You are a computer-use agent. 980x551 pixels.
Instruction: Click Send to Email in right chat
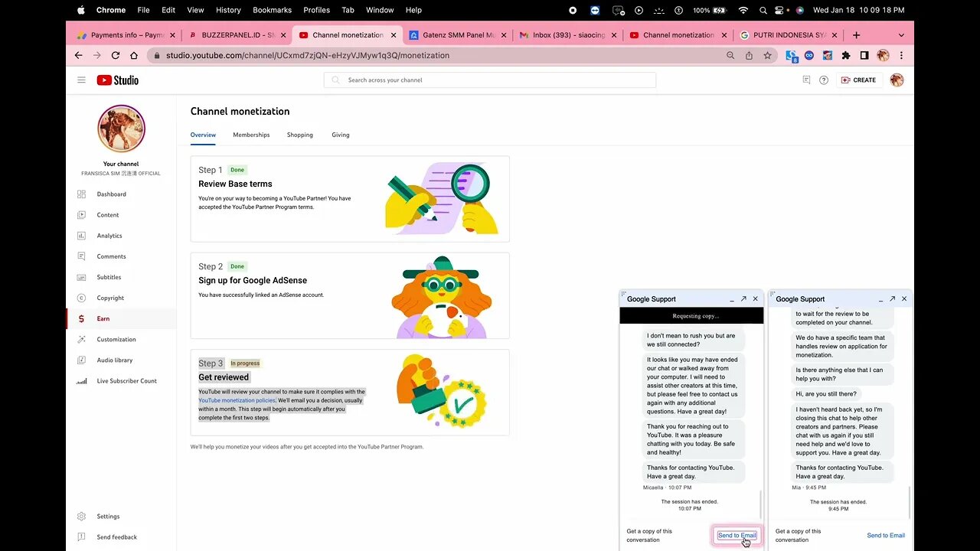point(886,536)
